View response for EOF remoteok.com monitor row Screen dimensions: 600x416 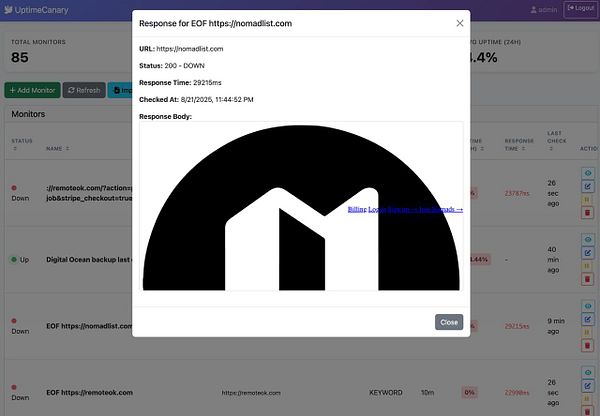588,372
